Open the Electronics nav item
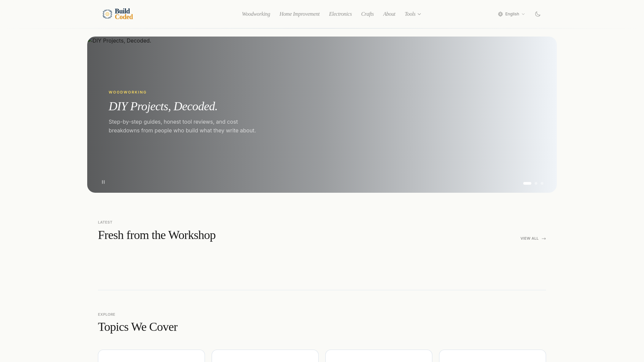This screenshot has height=362, width=644. pyautogui.click(x=340, y=14)
